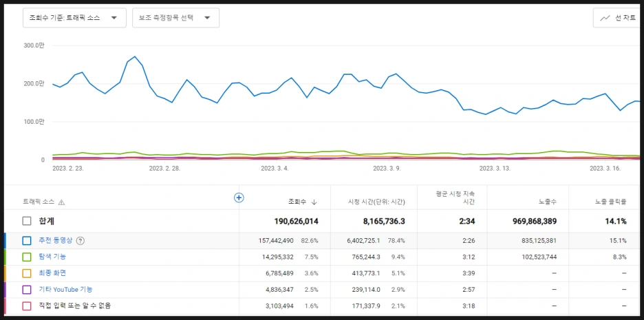The height and width of the screenshot is (320, 644).
Task: Click the 102,523,744 impressions cell
Action: point(539,257)
